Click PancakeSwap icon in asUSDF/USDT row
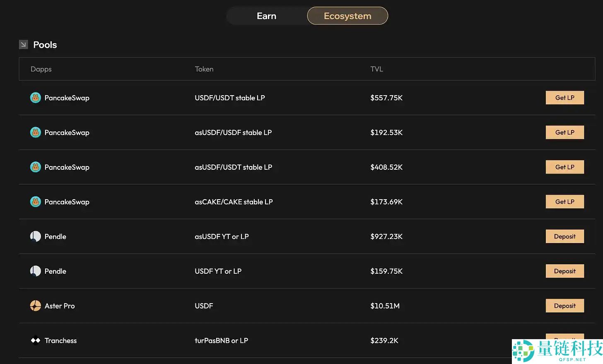 coord(36,167)
